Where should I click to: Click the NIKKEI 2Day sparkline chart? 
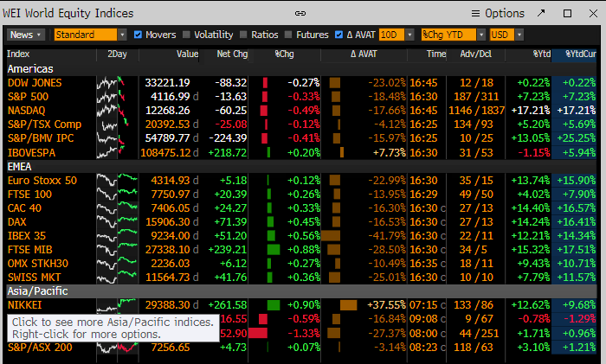117,305
